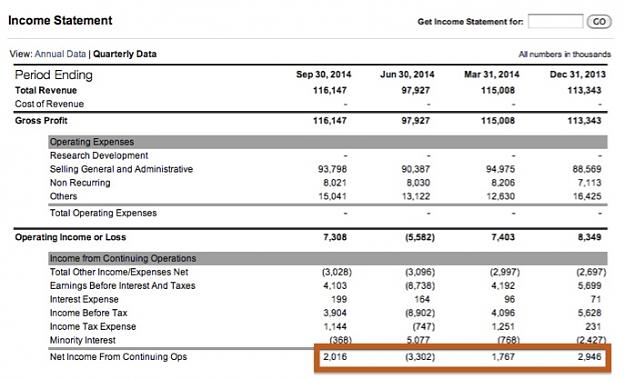Click the Gross Profit row label

click(x=41, y=121)
